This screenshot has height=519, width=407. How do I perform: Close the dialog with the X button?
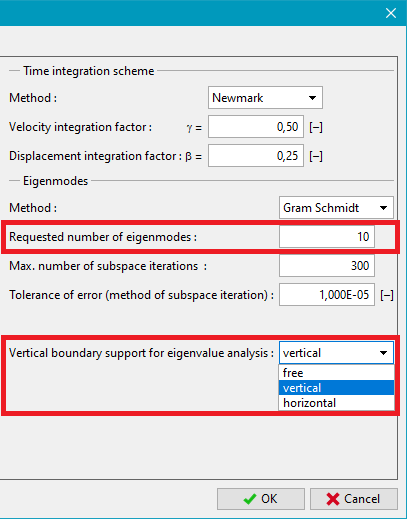pyautogui.click(x=391, y=13)
